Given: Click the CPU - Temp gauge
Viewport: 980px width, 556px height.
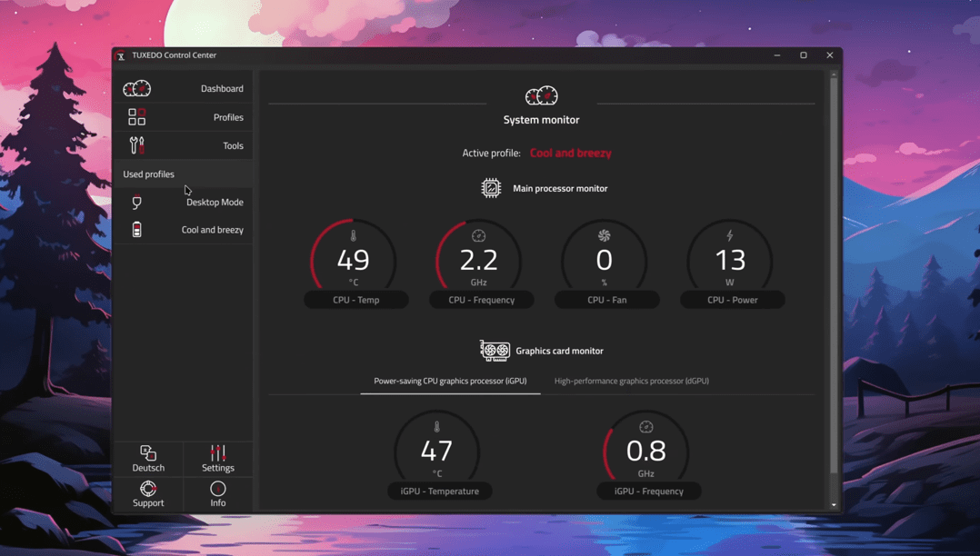Looking at the screenshot, I should point(354,258).
